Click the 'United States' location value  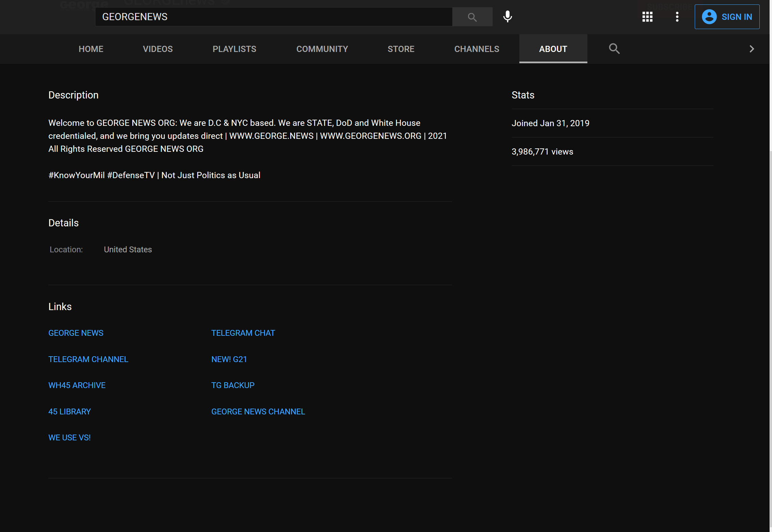[128, 250]
